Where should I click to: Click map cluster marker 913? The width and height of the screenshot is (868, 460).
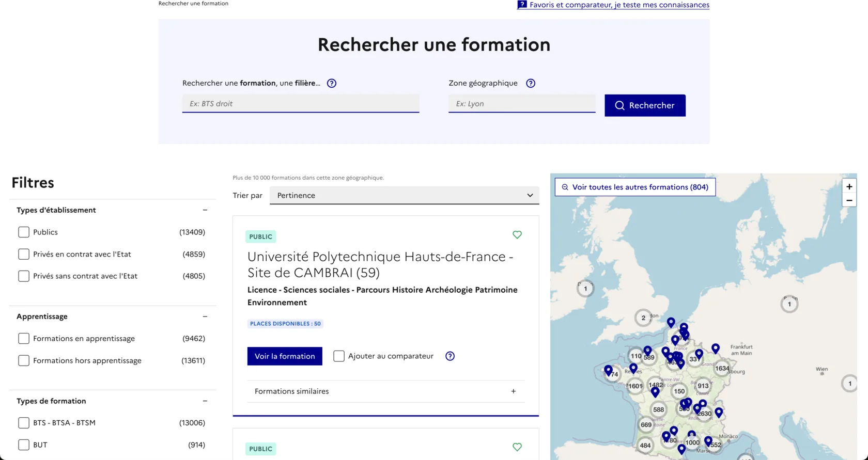(x=703, y=386)
